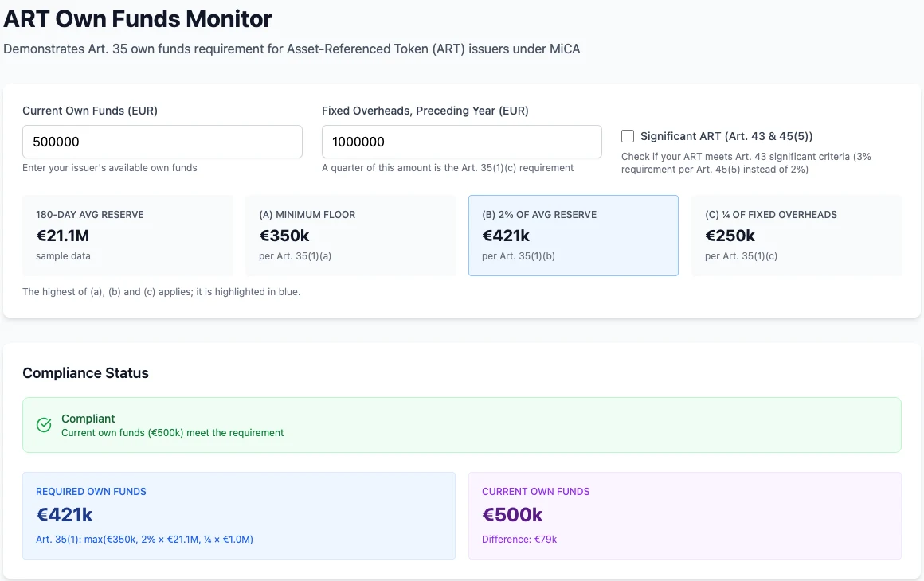The width and height of the screenshot is (924, 581).
Task: Click the 'sample data' caption
Action: pos(63,256)
